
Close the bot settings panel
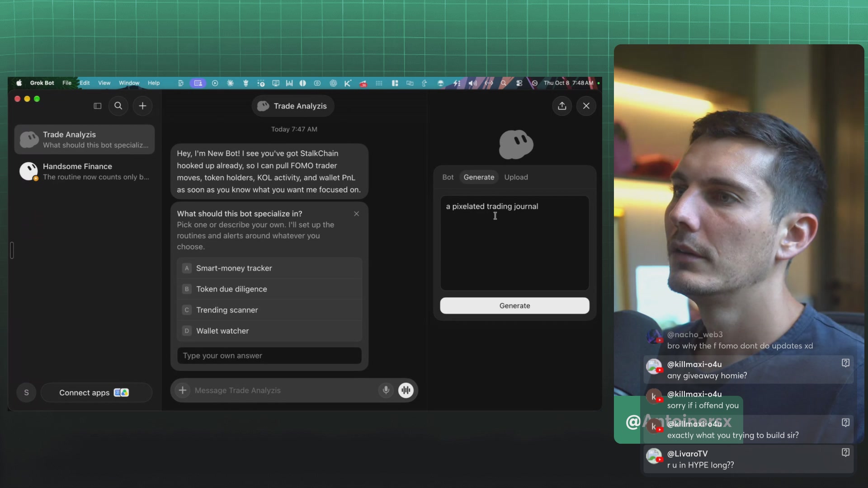586,106
